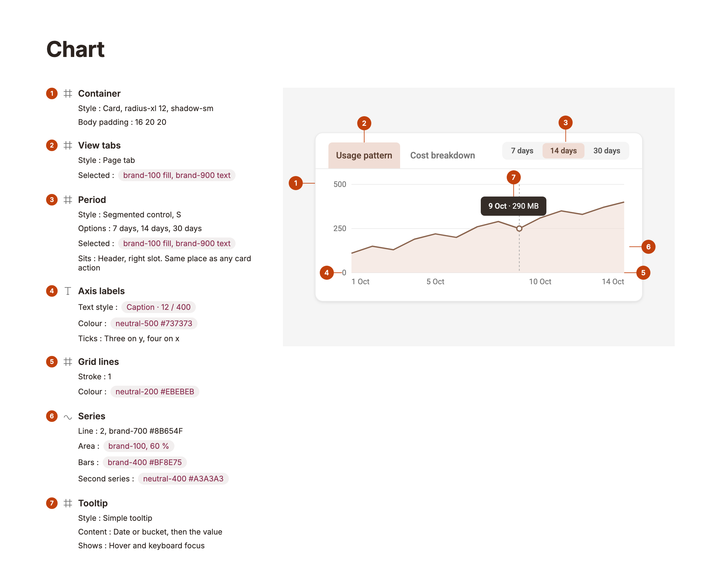Image resolution: width=717 pixels, height=588 pixels.
Task: Click the frame icon beside Period
Action: [x=68, y=199]
